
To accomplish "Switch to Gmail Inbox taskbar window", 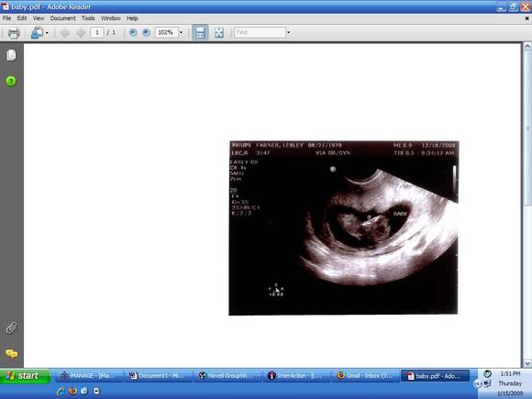I will [x=366, y=376].
